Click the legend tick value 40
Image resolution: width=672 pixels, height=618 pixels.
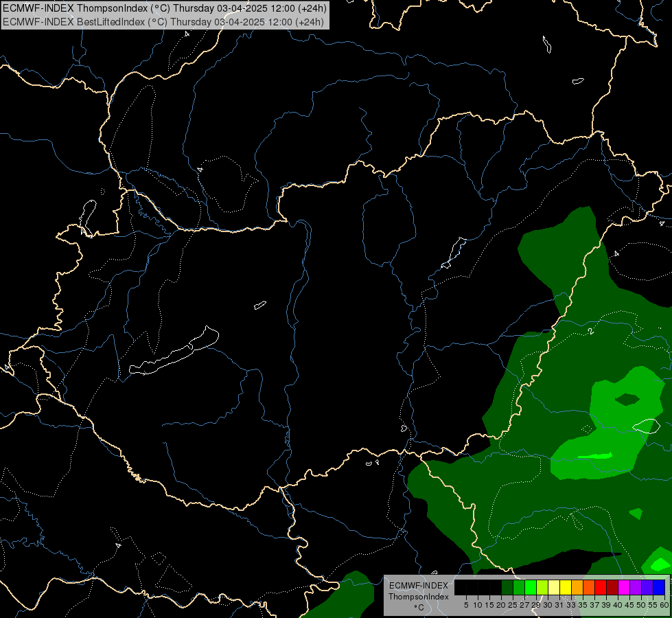coord(618,605)
